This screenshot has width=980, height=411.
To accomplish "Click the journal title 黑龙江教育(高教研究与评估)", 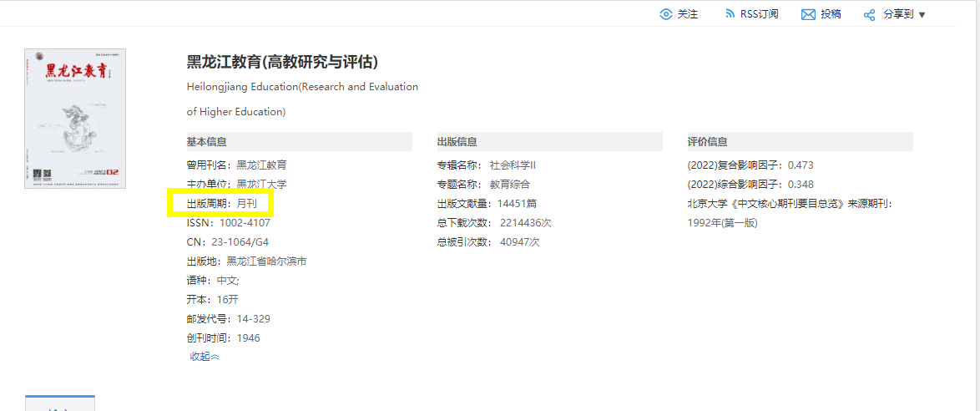I will [x=282, y=63].
